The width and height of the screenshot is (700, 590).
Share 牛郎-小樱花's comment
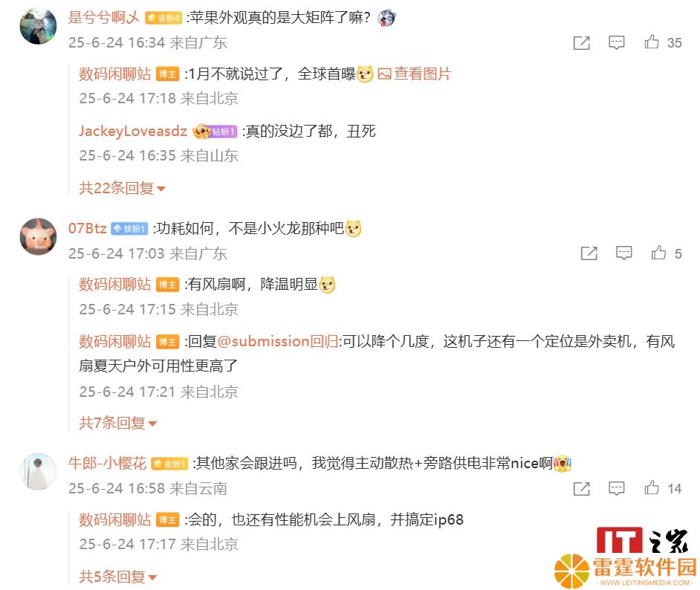point(581,489)
